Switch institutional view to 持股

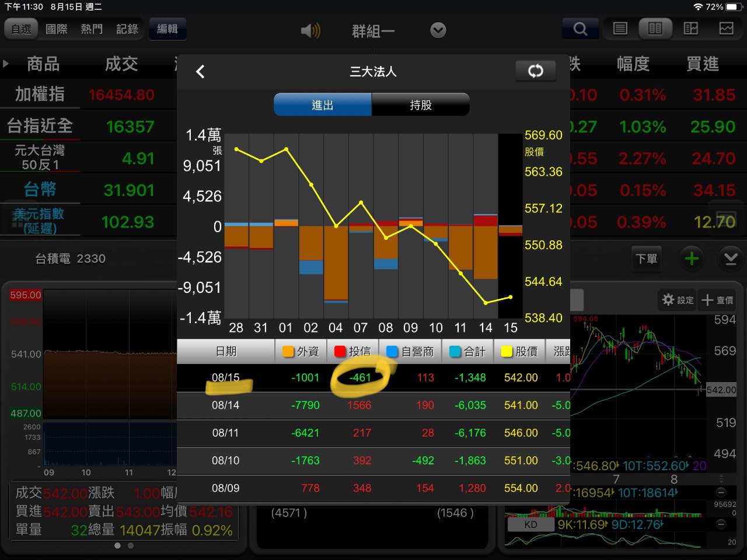point(421,104)
